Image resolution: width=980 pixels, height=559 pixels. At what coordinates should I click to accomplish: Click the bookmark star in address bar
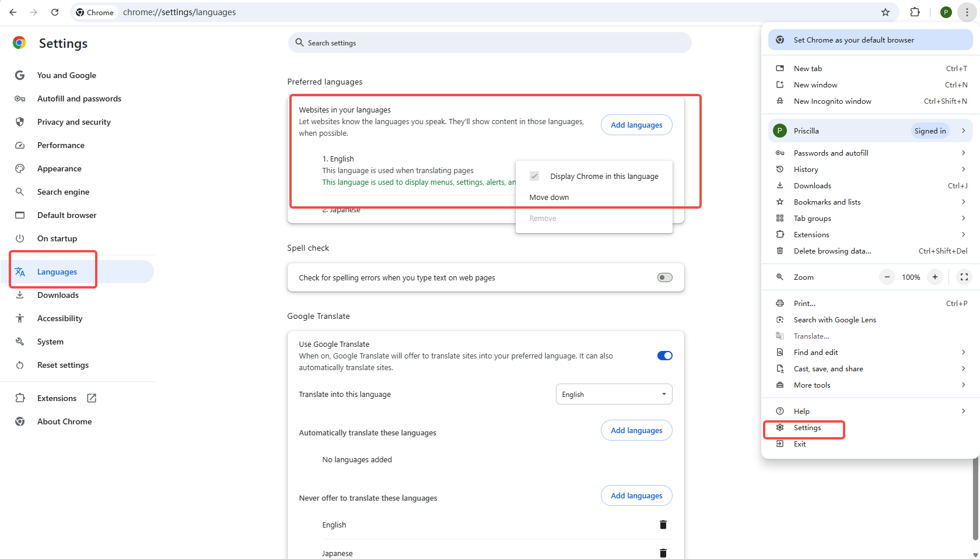pos(885,12)
